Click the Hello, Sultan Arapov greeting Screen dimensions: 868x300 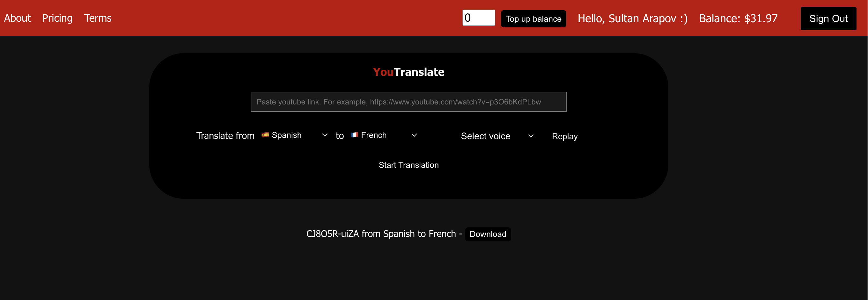632,18
